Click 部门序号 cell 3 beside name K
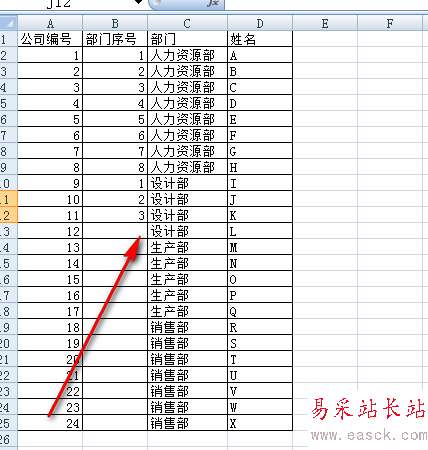428x450 pixels. pyautogui.click(x=115, y=215)
